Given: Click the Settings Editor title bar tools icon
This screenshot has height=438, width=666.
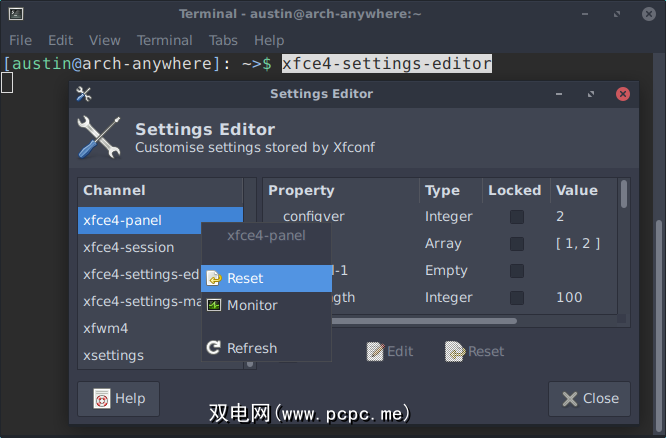Looking at the screenshot, I should [84, 94].
